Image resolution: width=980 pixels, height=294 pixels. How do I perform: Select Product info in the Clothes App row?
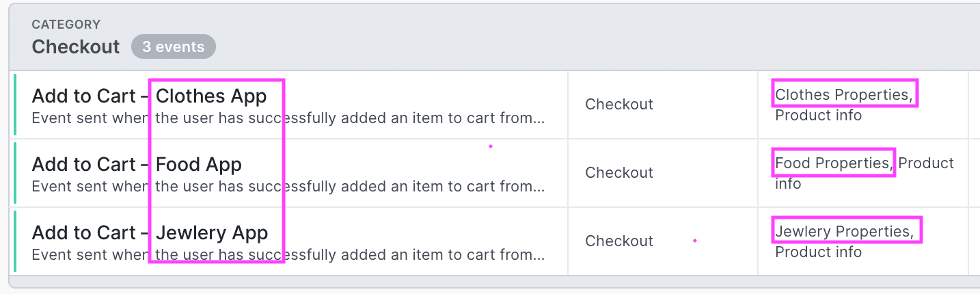tap(818, 115)
